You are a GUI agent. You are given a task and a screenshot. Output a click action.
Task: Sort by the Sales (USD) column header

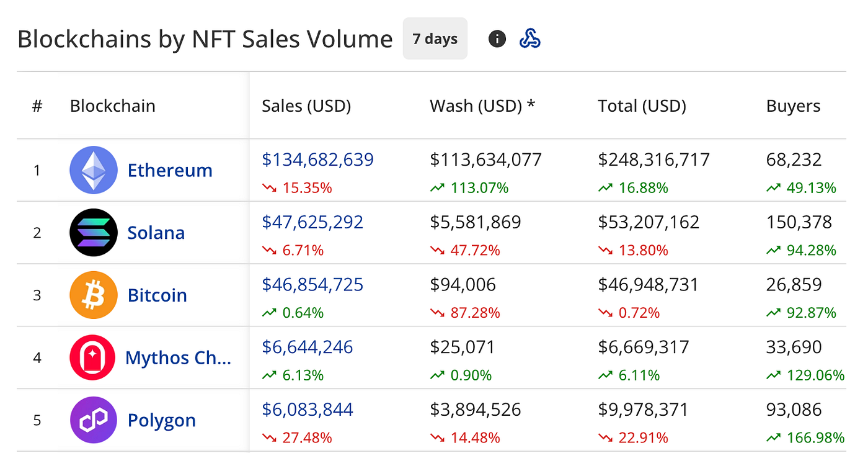pyautogui.click(x=306, y=106)
